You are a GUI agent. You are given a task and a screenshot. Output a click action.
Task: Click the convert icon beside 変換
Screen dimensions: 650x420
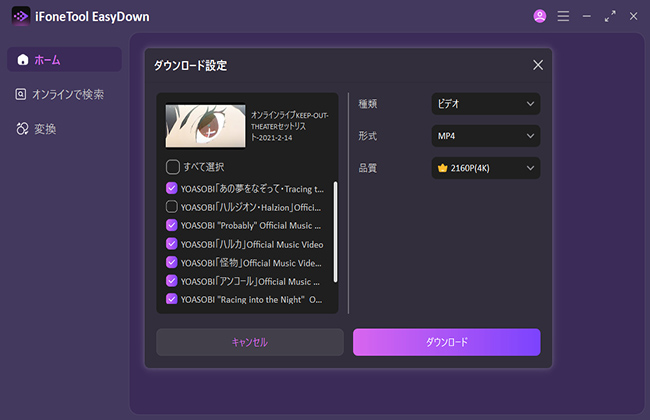coord(22,129)
